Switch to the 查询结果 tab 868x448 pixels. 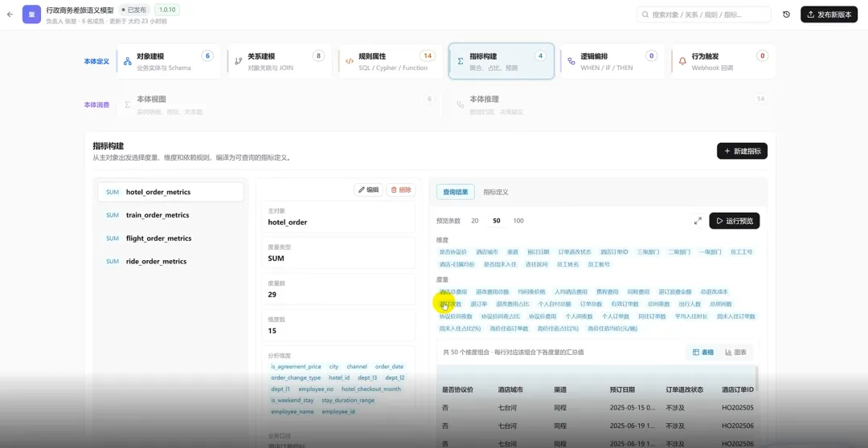click(456, 192)
